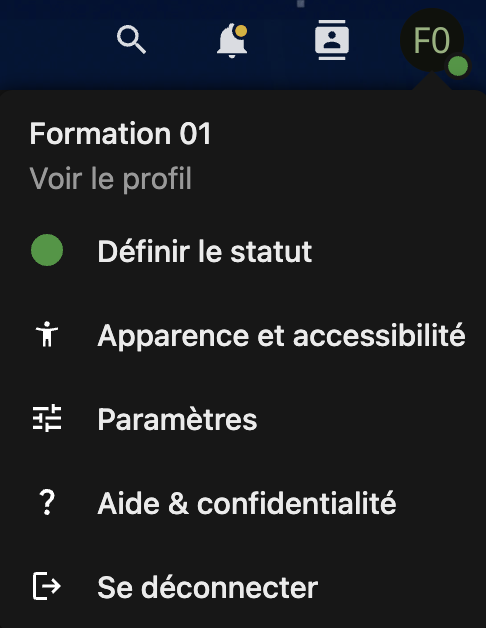
Task: Open the contacts menu icon
Action: [332, 40]
